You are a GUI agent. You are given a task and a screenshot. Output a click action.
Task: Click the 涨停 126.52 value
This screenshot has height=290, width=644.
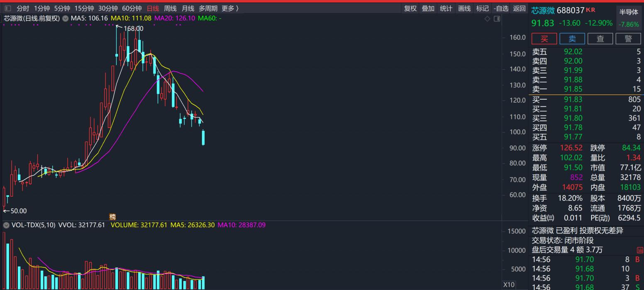pos(571,148)
